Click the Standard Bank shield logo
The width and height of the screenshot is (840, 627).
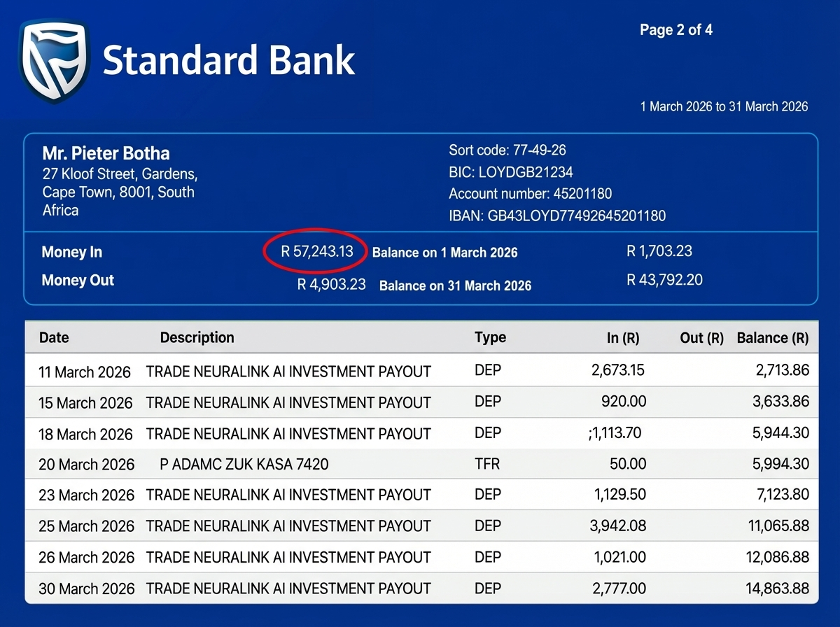pyautogui.click(x=55, y=61)
